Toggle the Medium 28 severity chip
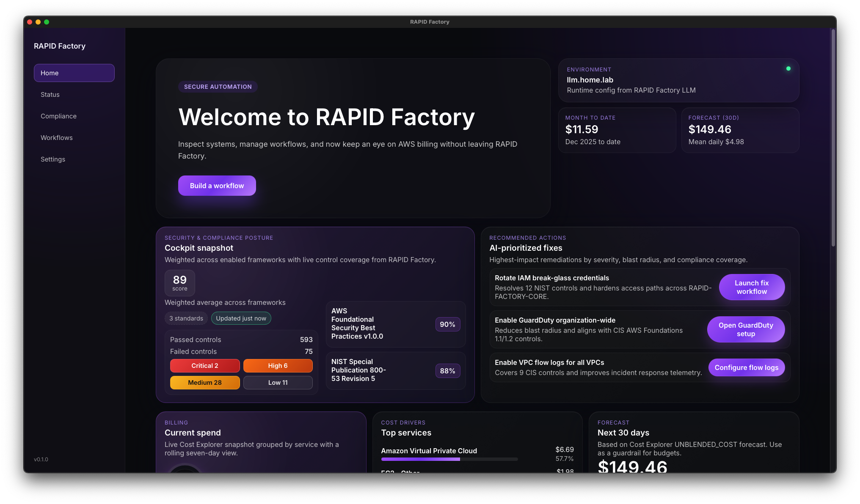This screenshot has width=860, height=504. (205, 382)
